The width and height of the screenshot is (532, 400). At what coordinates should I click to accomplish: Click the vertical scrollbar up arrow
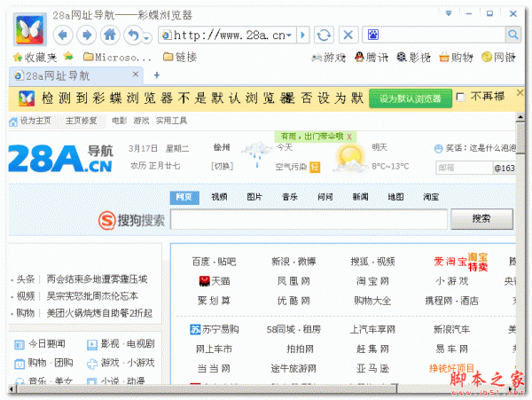point(520,117)
